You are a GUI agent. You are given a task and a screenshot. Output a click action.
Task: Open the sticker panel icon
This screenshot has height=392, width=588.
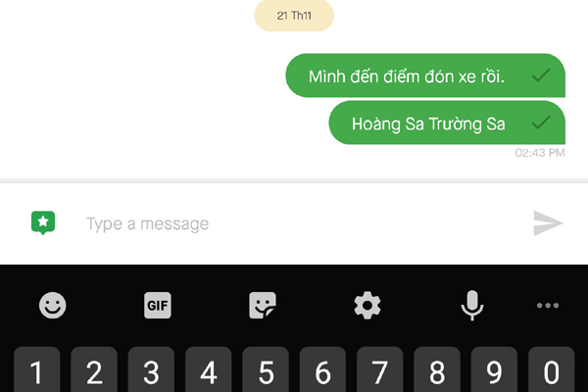click(263, 306)
